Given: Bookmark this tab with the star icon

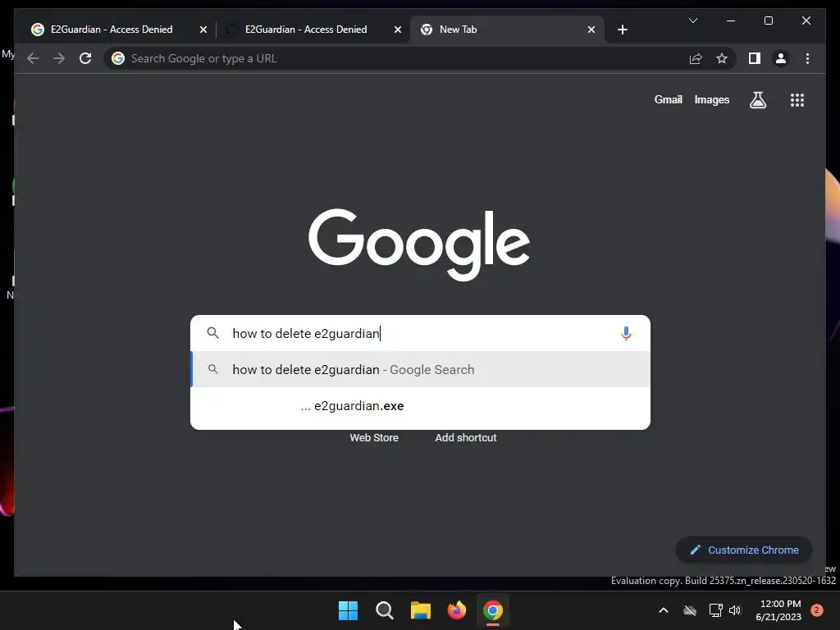Looking at the screenshot, I should point(722,58).
